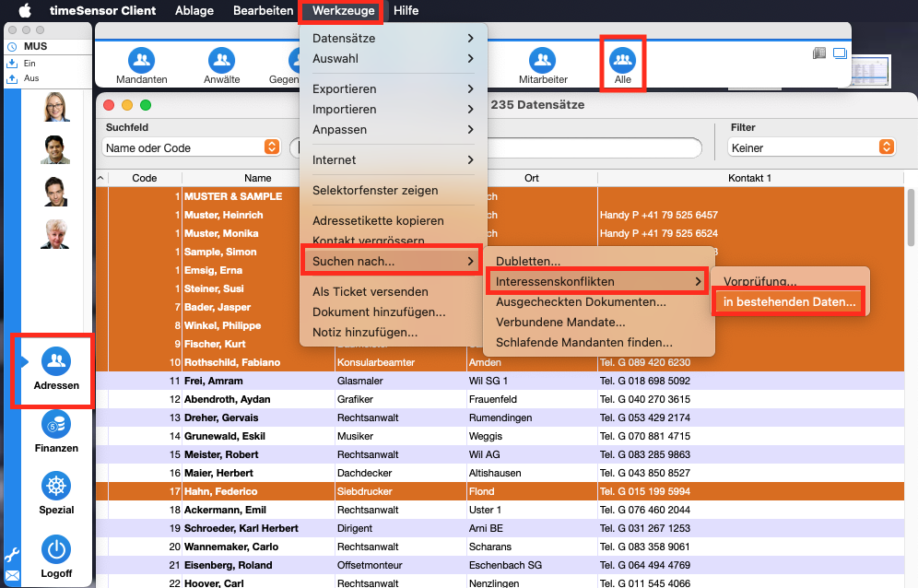Viewport: 918px width, 588px height.
Task: Click the Ein check-in icon
Action: click(x=12, y=64)
